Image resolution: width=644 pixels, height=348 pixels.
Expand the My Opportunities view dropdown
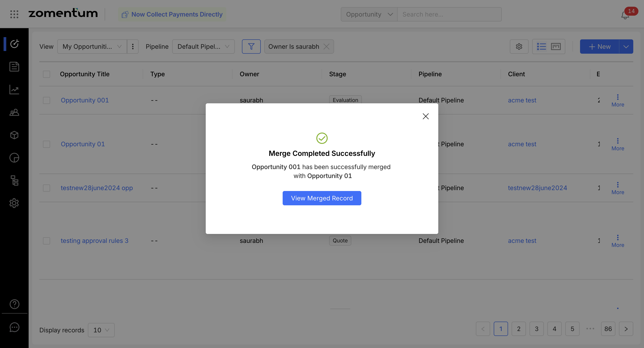pos(92,47)
